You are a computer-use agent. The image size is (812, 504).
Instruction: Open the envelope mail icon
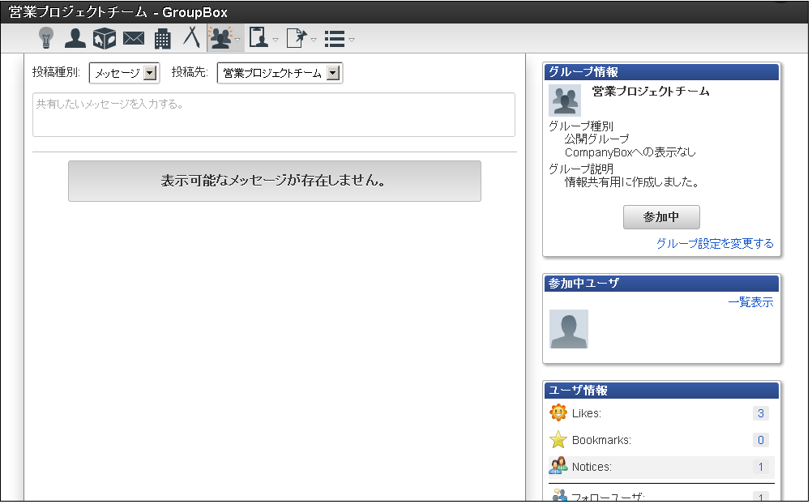tap(134, 38)
